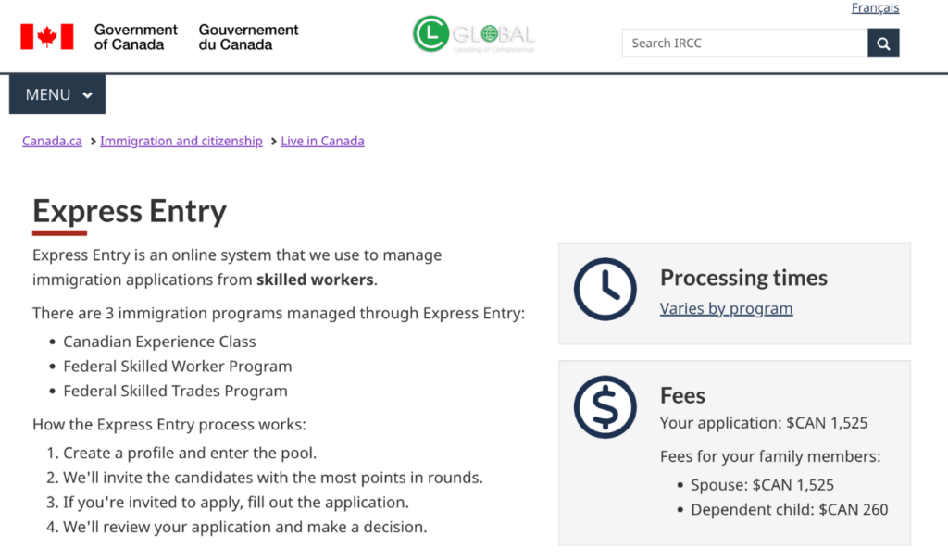Image resolution: width=948 pixels, height=560 pixels.
Task: Open the Canada.ca breadcrumb link
Action: (52, 142)
